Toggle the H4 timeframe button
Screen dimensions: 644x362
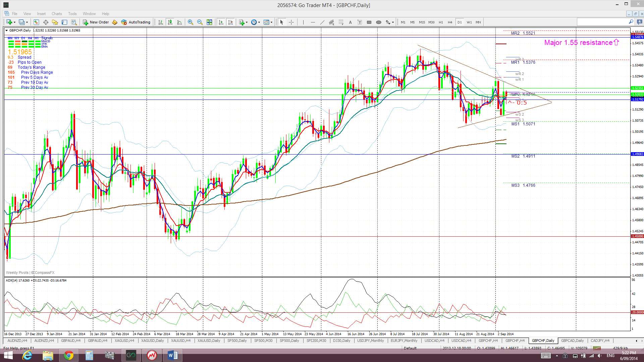[x=450, y=22]
